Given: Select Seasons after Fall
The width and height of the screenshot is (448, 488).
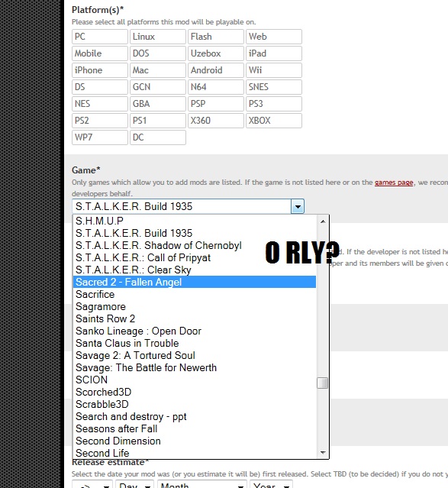Looking at the screenshot, I should (195, 428).
